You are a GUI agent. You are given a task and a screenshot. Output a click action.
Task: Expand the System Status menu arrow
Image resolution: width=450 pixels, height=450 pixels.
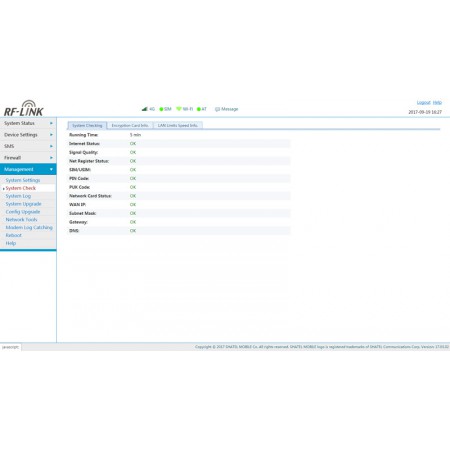pos(51,123)
